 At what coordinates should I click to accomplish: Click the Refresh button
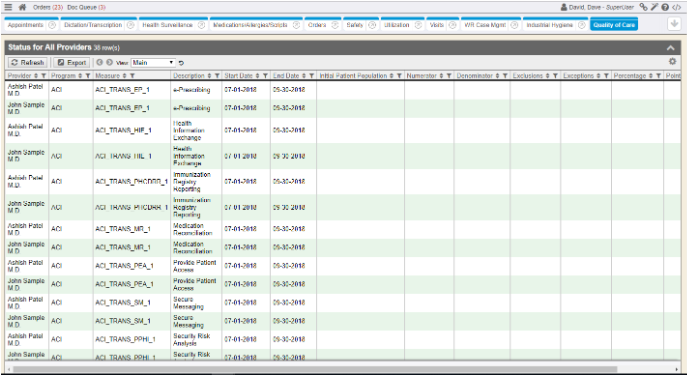click(x=28, y=63)
